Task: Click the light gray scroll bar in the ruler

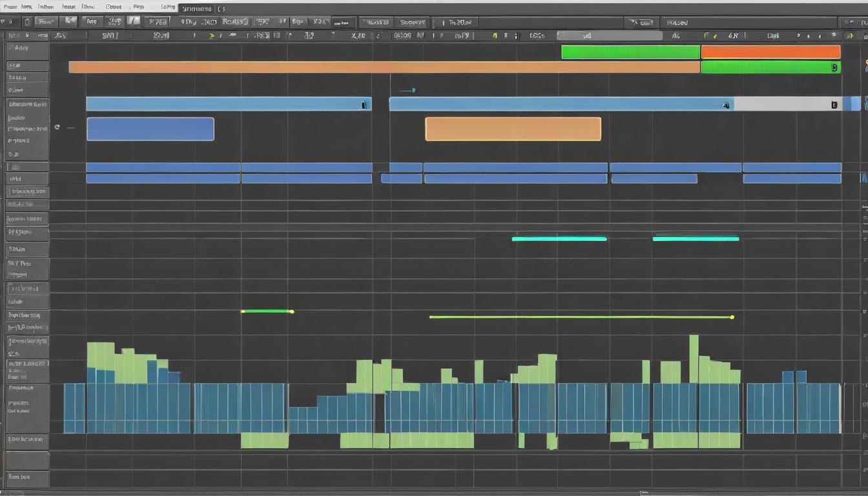Action: 609,36
